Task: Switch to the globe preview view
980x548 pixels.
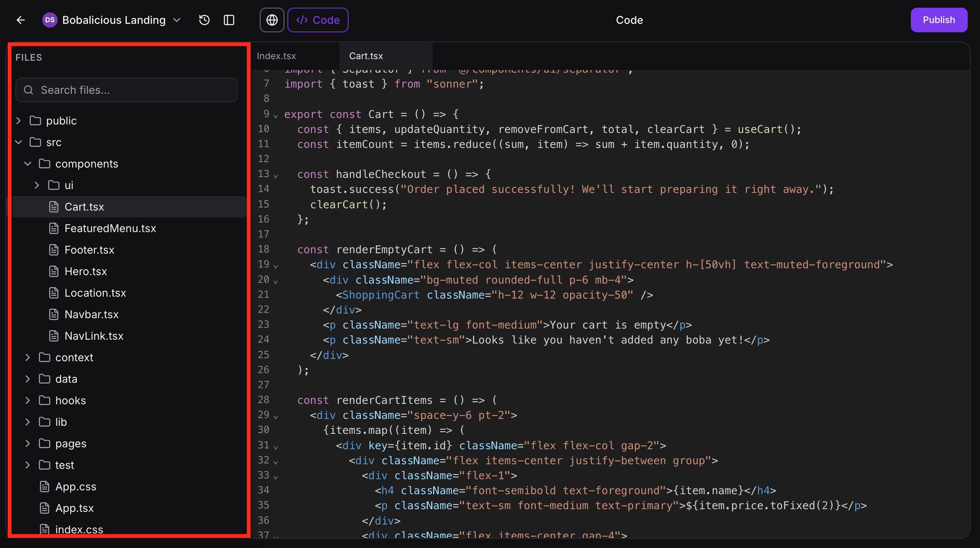Action: [x=272, y=20]
